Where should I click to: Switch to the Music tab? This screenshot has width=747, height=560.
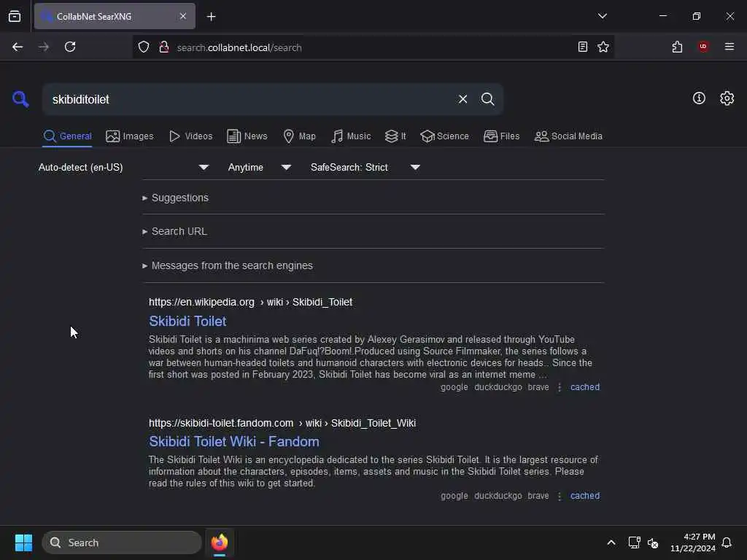click(351, 136)
